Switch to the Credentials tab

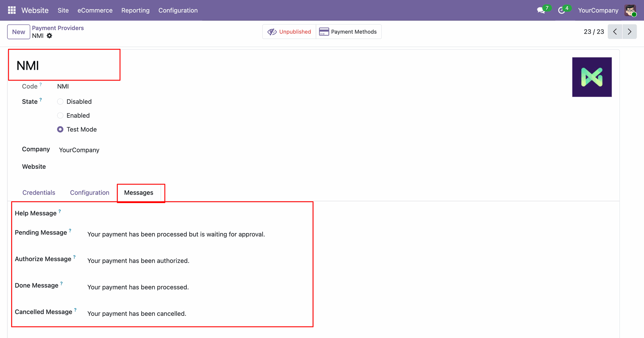39,193
